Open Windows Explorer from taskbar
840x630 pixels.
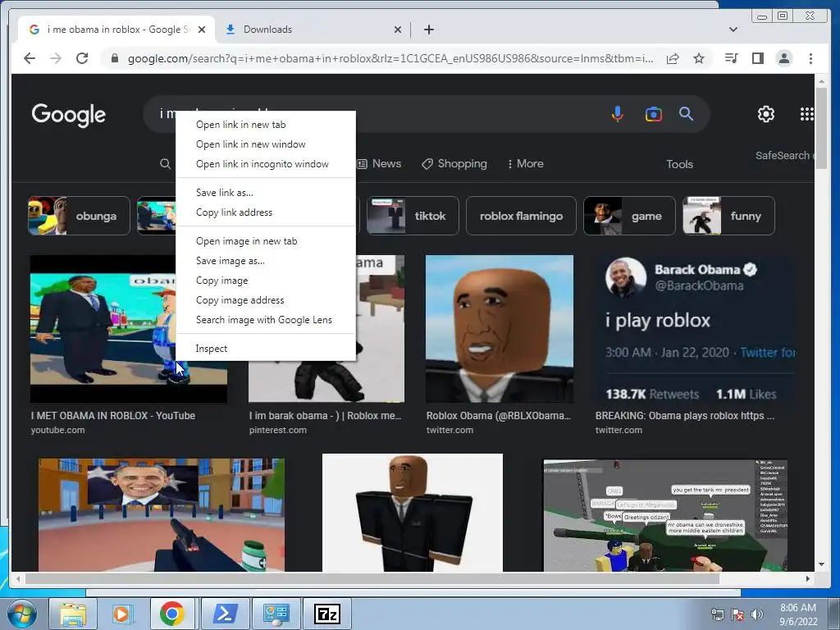point(72,614)
